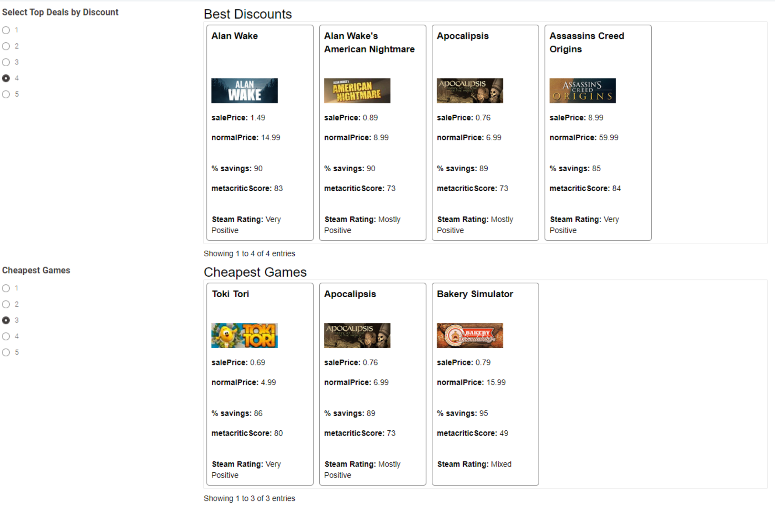This screenshot has height=532, width=775.
Task: Click the Assassin's Creed Origins thumbnail
Action: coord(582,91)
